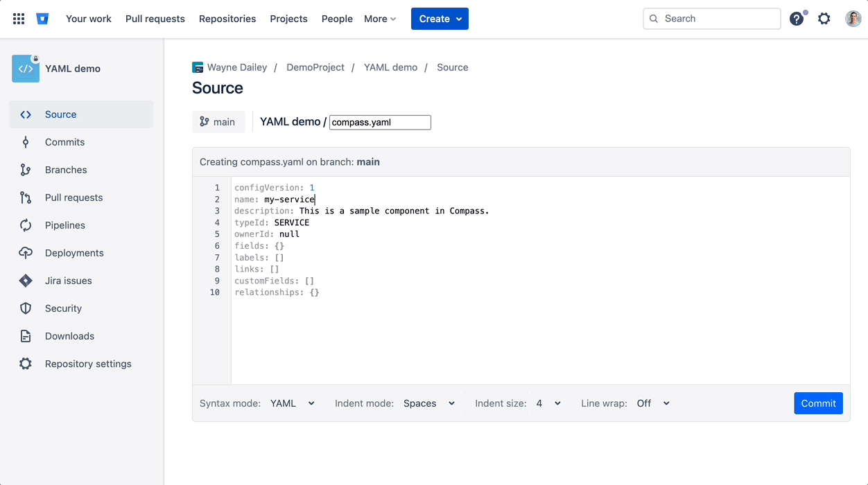Open the Indent size dropdown
868x485 pixels.
point(548,403)
